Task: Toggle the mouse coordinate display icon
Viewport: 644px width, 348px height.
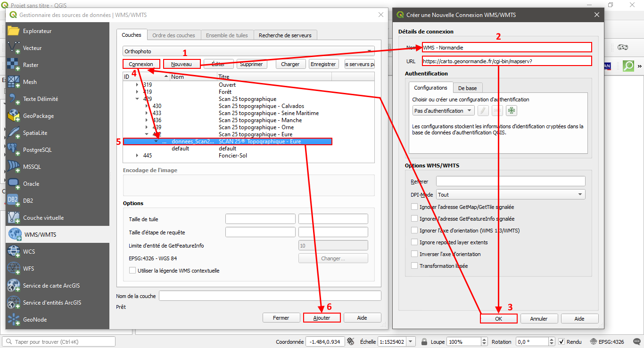Action: tap(350, 341)
